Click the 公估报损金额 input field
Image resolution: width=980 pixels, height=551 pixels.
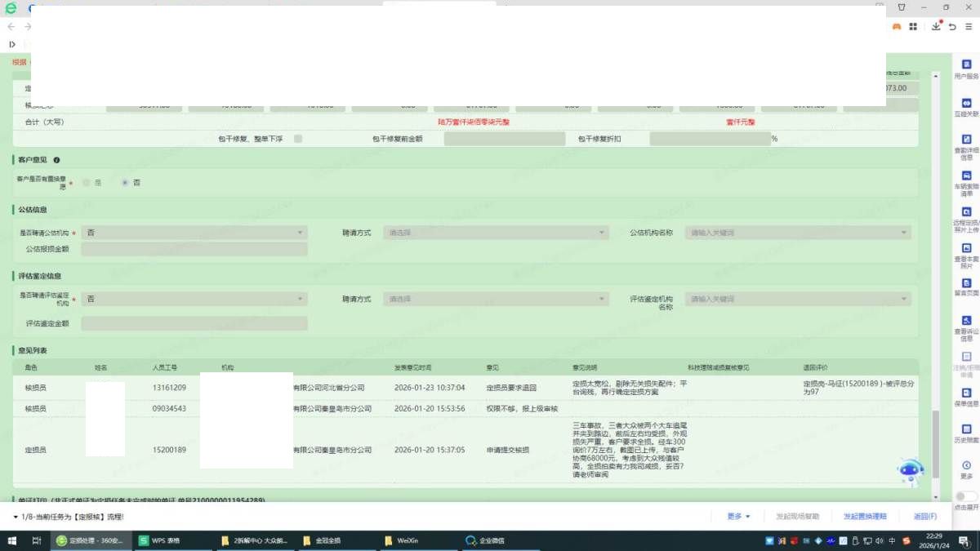point(194,249)
